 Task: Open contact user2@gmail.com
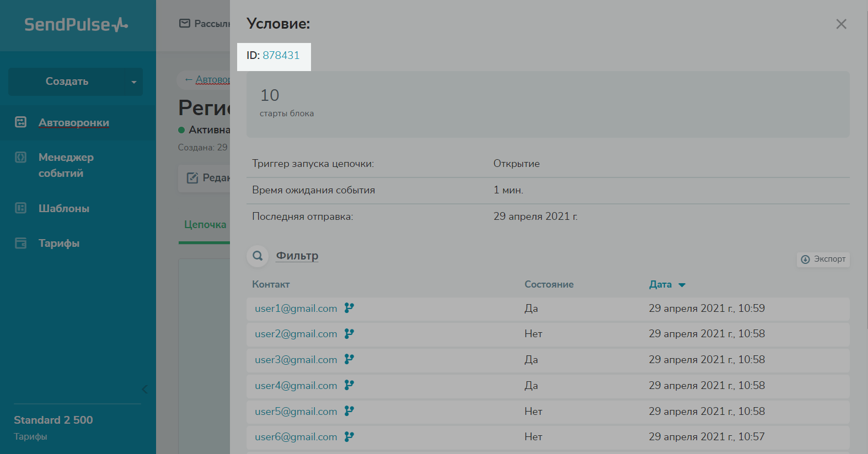tap(296, 334)
